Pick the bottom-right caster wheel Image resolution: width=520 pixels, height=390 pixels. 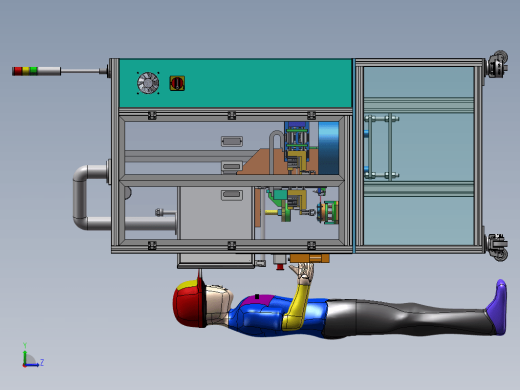[x=498, y=247]
